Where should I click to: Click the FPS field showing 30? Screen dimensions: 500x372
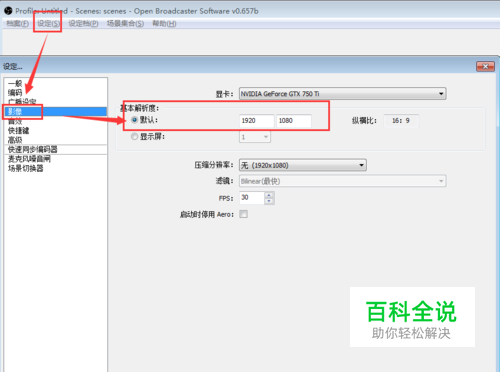[x=252, y=198]
